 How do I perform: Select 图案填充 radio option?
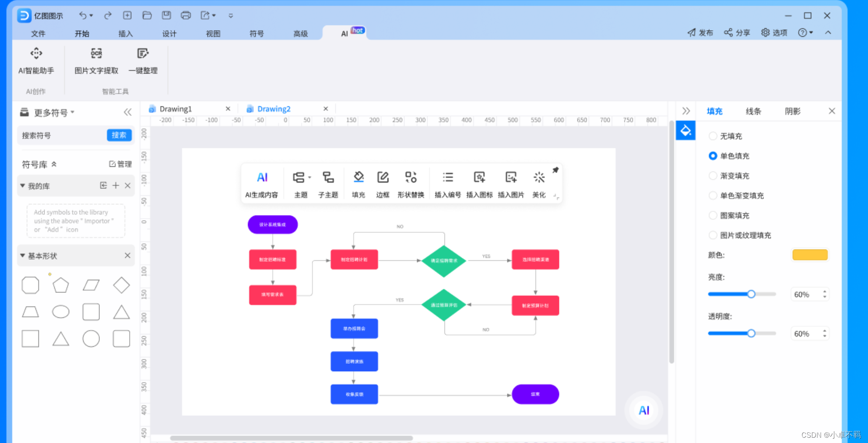tap(713, 215)
